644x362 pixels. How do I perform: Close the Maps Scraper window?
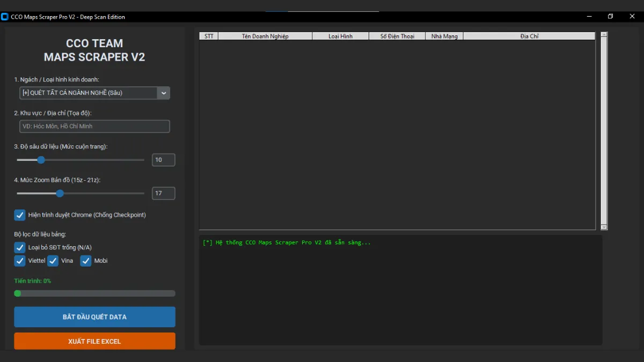632,17
